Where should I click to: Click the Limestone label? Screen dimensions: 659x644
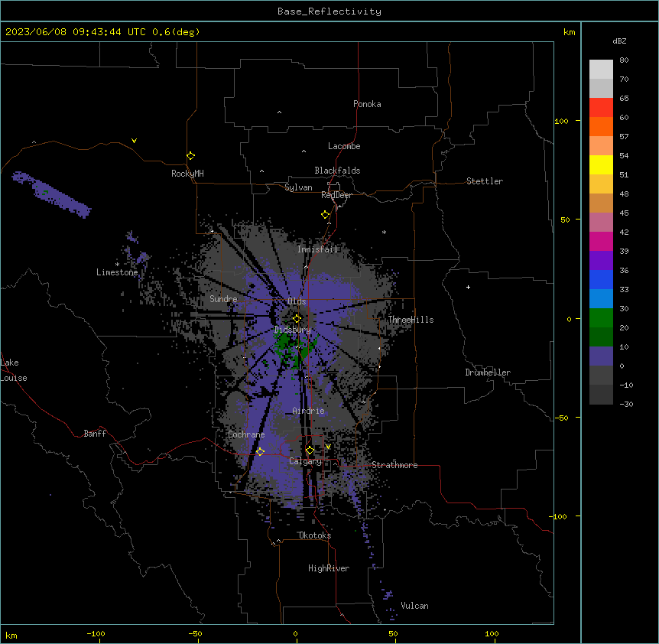pyautogui.click(x=117, y=272)
